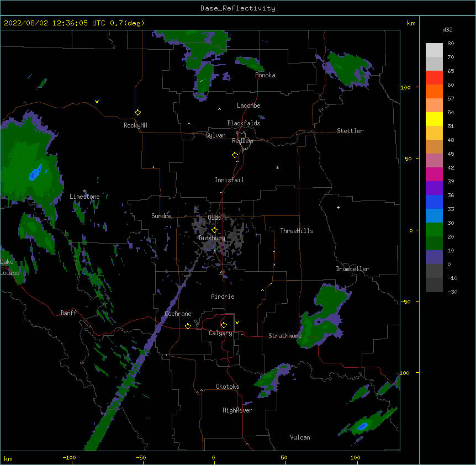This screenshot has height=465, width=476.
Task: Click the Olds label
Action: [214, 218]
